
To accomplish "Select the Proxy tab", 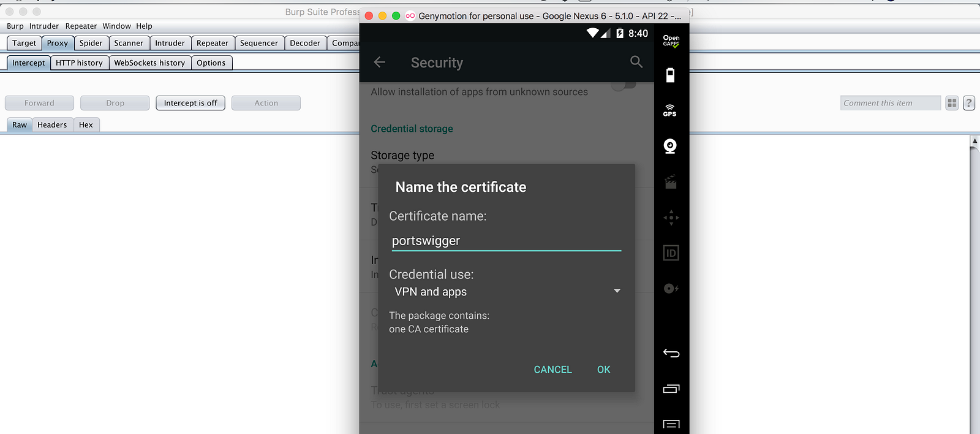I will 58,43.
